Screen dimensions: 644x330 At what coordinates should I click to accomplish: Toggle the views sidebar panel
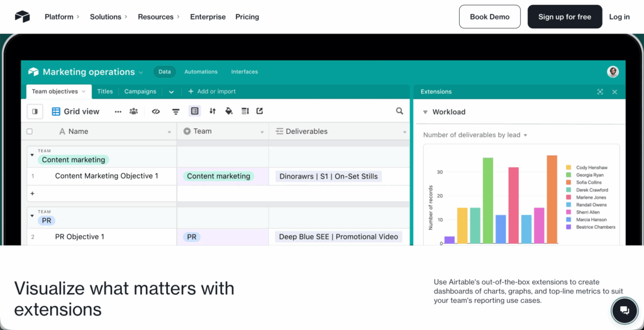35,111
